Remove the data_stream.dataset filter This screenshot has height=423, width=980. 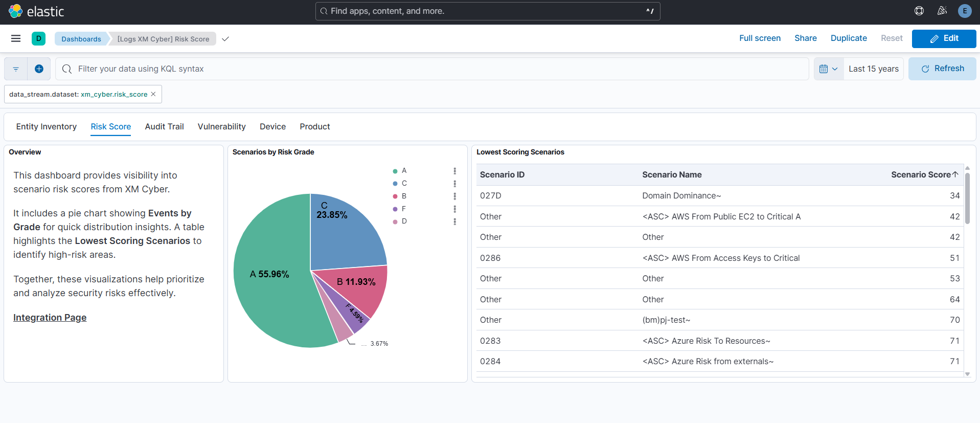coord(153,94)
